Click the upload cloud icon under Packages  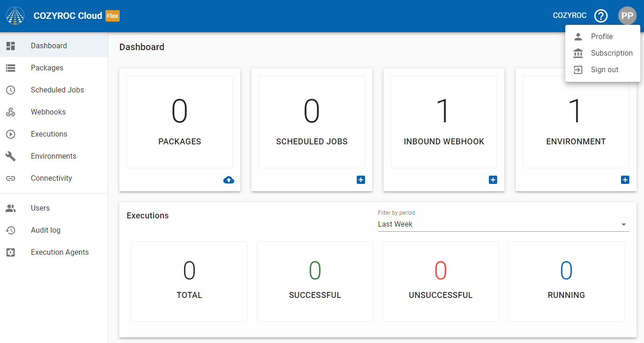point(228,180)
